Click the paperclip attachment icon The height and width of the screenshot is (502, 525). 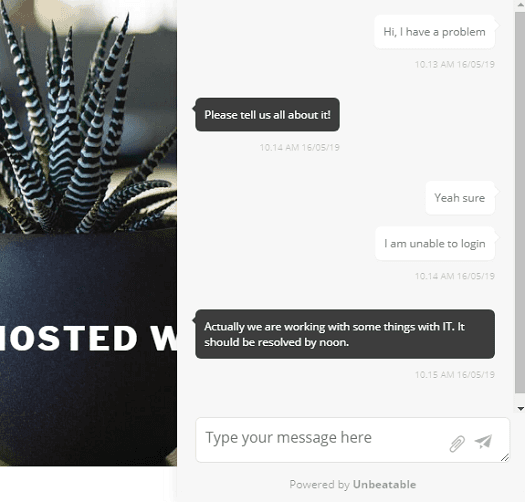[457, 444]
